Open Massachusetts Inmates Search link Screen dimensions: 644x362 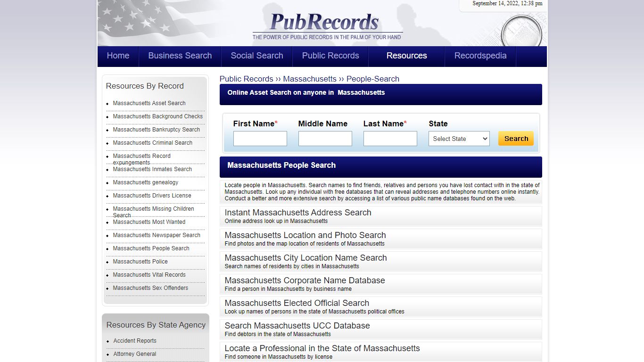pos(152,169)
